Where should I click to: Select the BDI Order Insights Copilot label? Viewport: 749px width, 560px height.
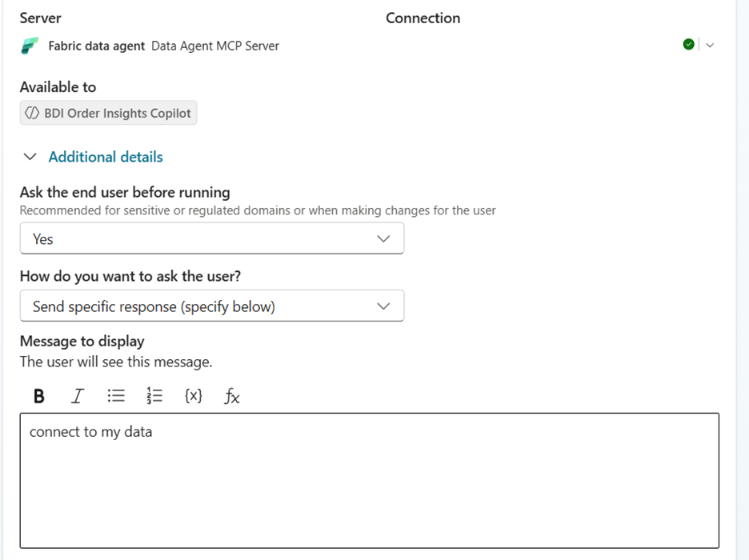[118, 114]
